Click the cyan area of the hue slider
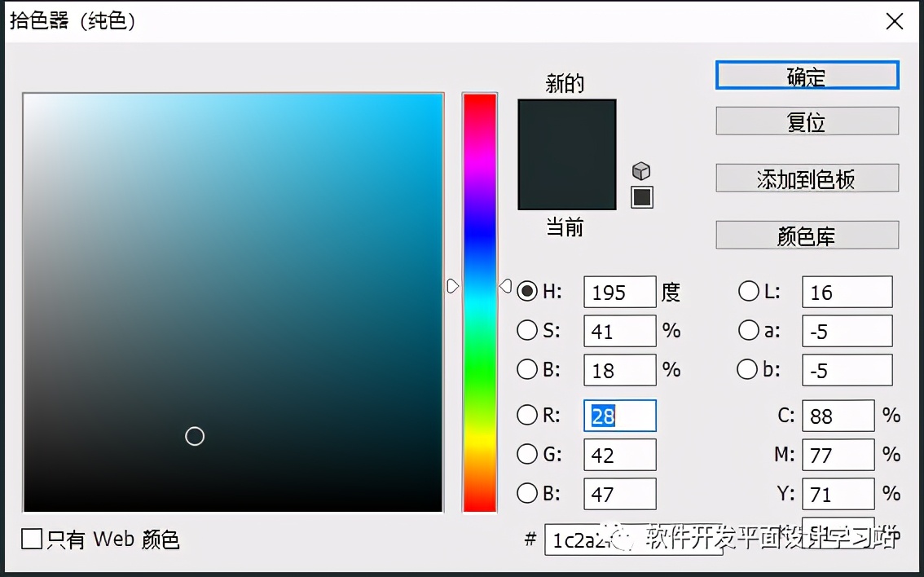Screen dimensions: 924x577 480,302
